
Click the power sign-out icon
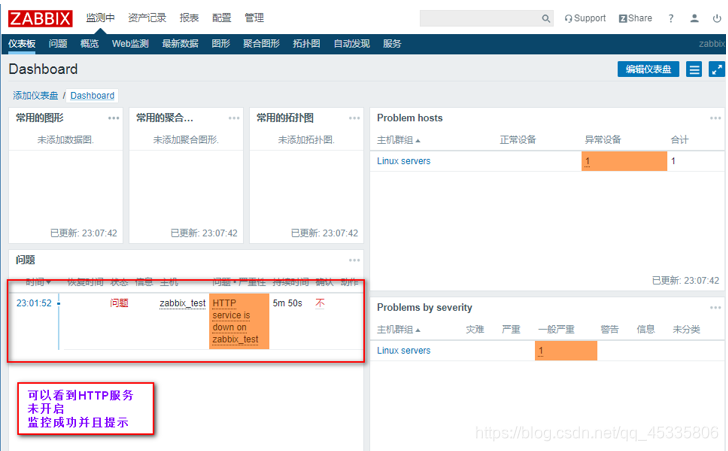pyautogui.click(x=717, y=18)
